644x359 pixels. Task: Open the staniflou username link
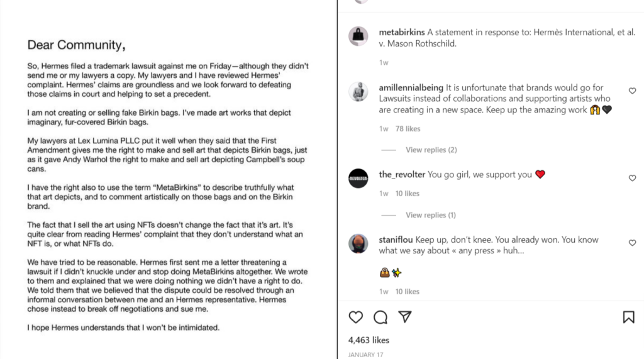pyautogui.click(x=396, y=240)
